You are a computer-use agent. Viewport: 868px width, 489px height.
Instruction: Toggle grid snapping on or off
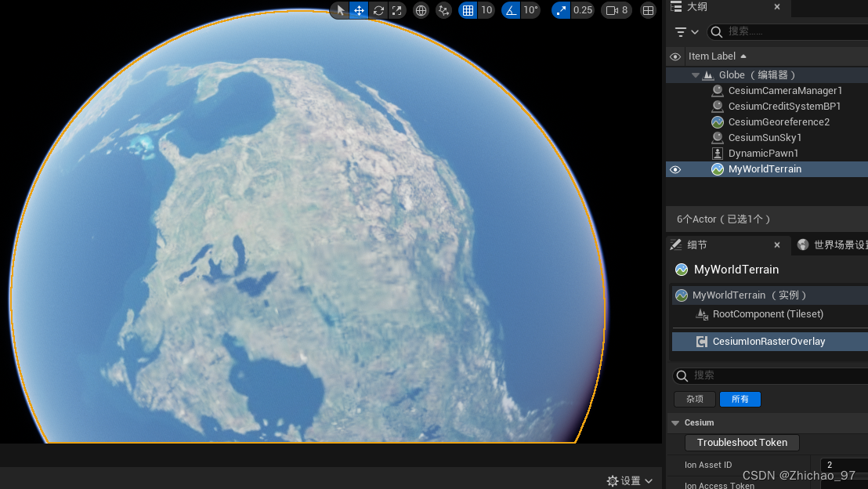[468, 10]
